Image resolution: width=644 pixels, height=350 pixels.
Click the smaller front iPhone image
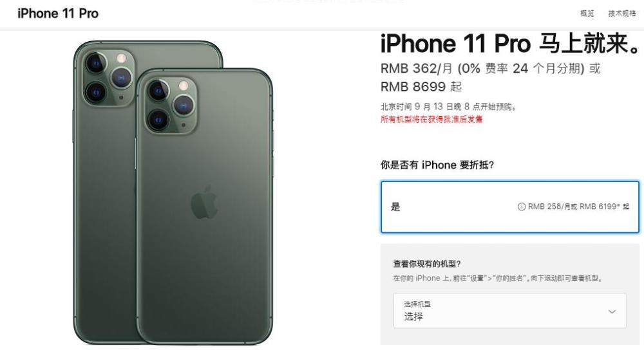pos(204,207)
